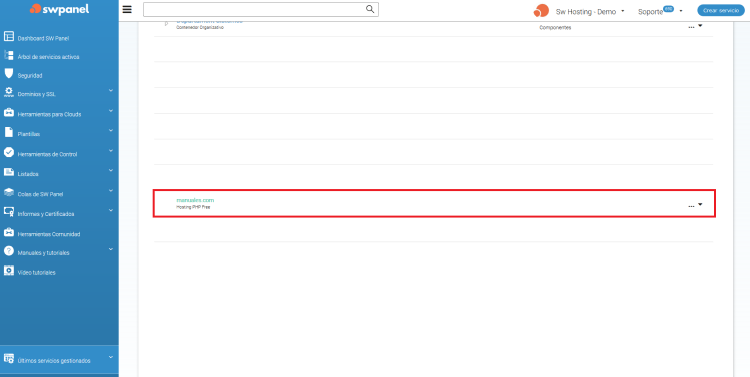
Task: Click the swpanel logo
Action: click(59, 9)
